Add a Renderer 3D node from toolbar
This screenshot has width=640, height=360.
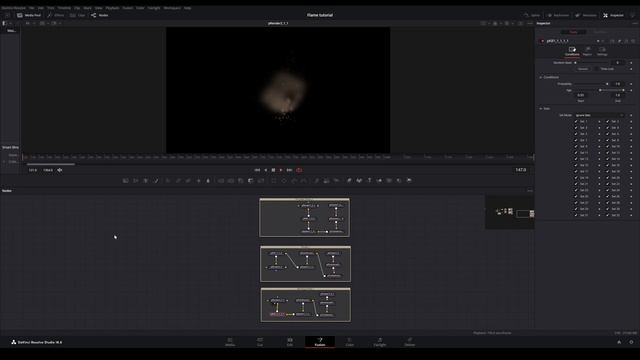(x=409, y=180)
